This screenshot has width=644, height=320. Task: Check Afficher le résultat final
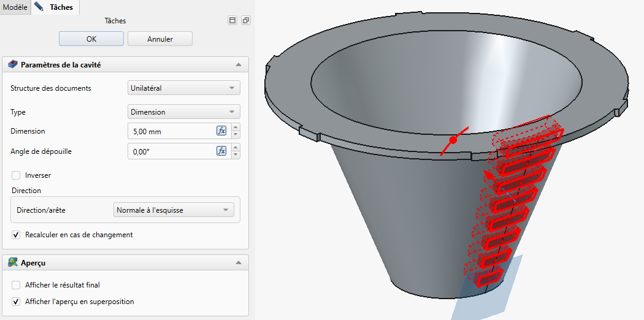tap(16, 285)
